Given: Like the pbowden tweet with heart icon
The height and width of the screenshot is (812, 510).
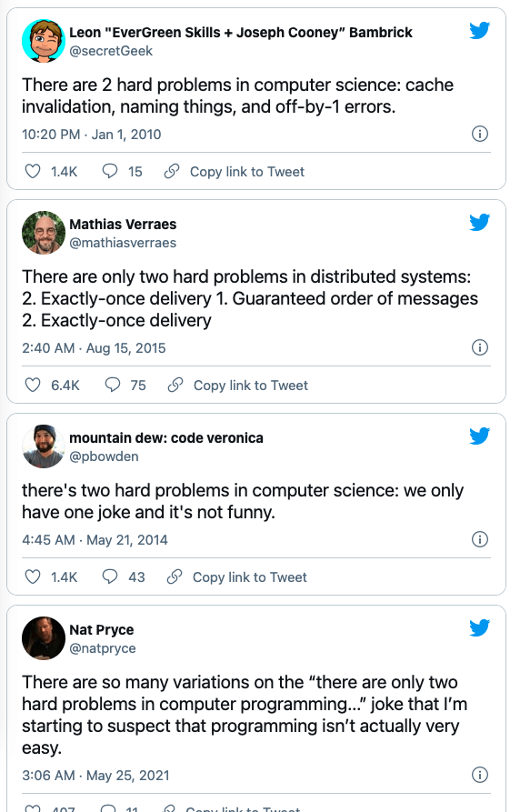Looking at the screenshot, I should 33,576.
